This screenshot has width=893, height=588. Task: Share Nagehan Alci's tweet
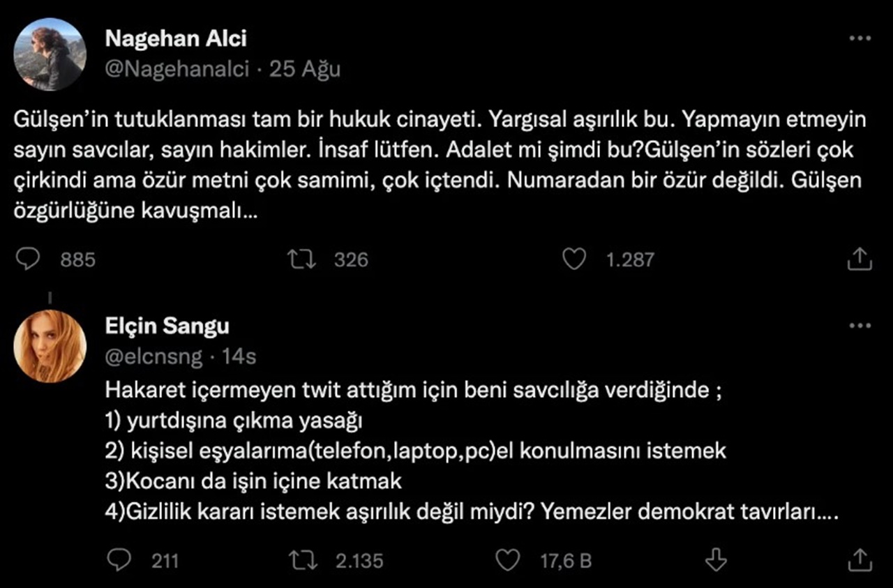click(x=860, y=260)
